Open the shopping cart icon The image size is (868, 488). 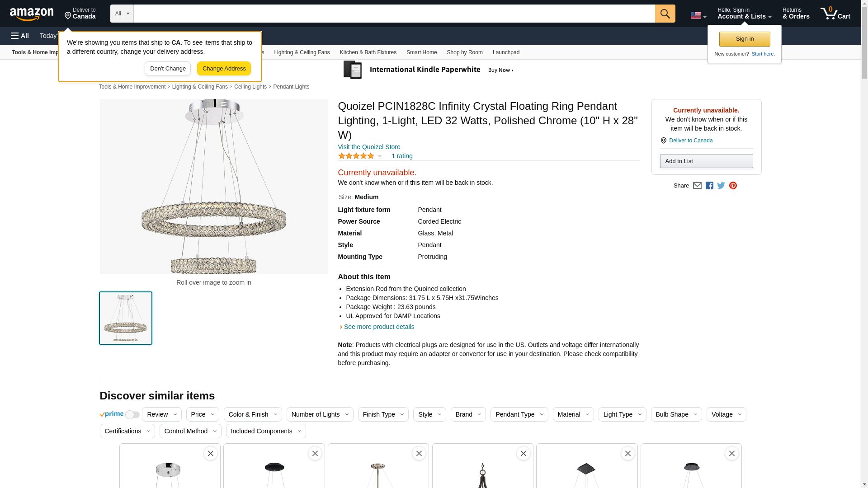point(835,14)
